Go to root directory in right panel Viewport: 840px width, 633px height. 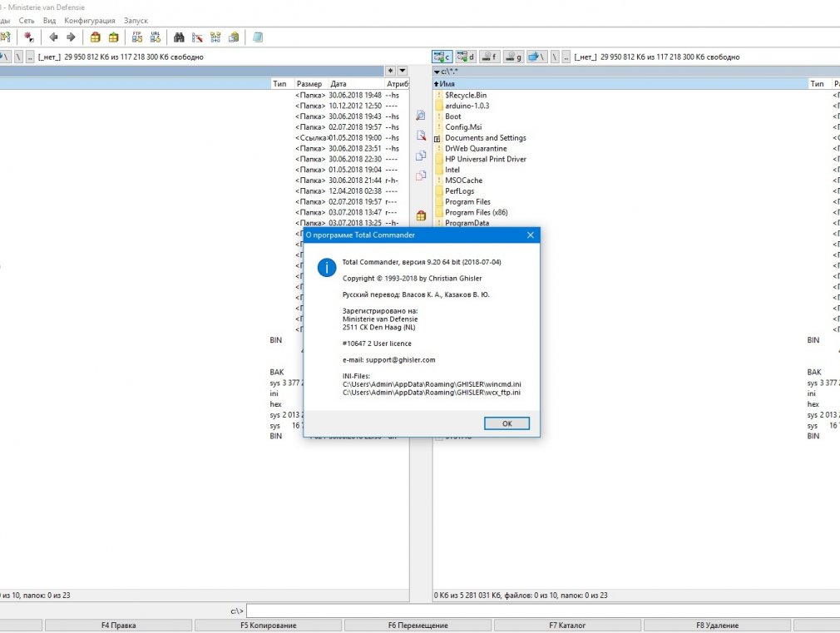[x=555, y=57]
